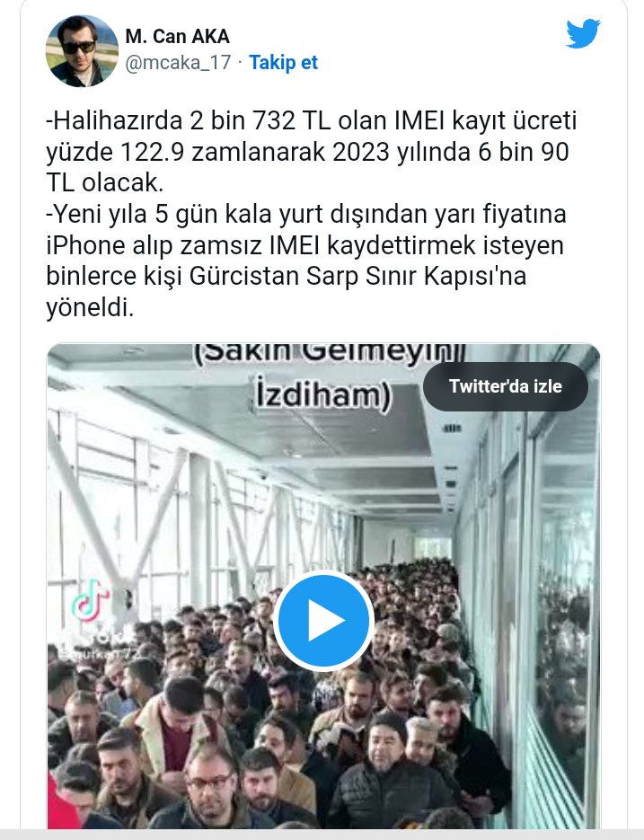The width and height of the screenshot is (644, 840).
Task: Click the 'Gürcistan Sarp Sınır Kapısı'na' text
Action: click(x=357, y=277)
